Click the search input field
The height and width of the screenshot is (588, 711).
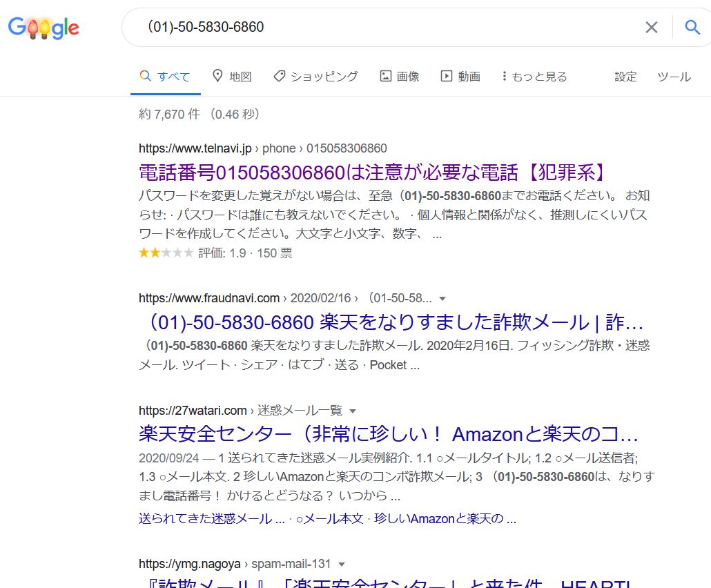coord(390,27)
